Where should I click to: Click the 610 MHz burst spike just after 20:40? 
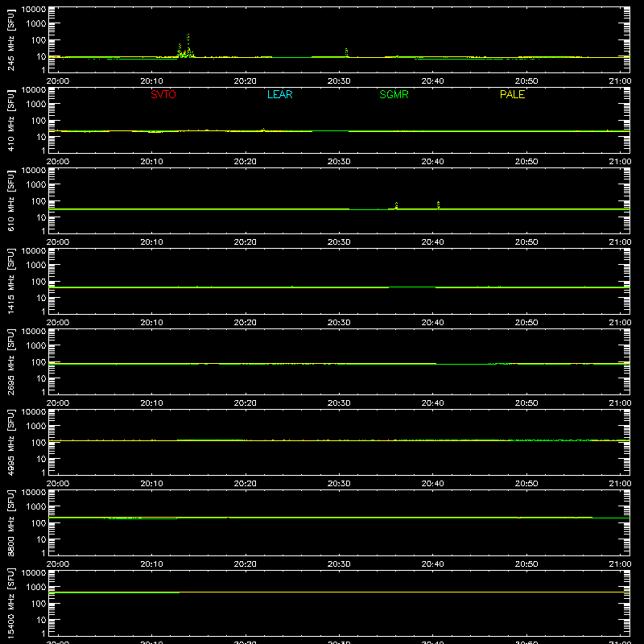[438, 205]
